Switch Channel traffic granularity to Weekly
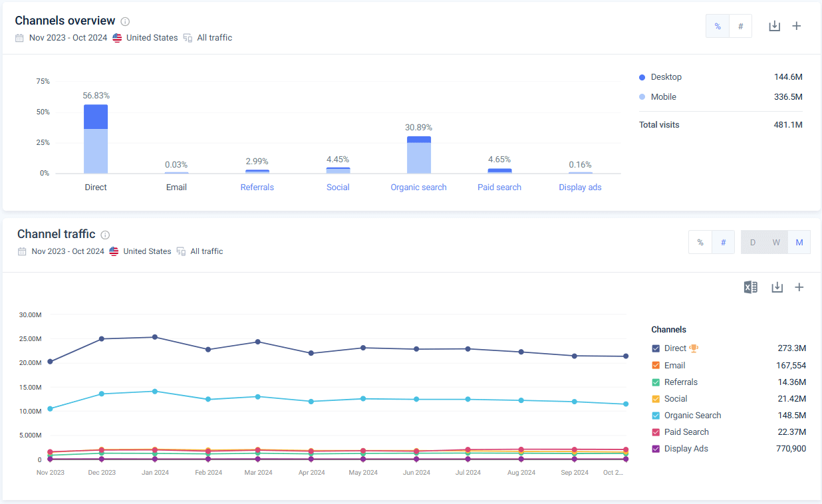The width and height of the screenshot is (822, 504). tap(776, 242)
